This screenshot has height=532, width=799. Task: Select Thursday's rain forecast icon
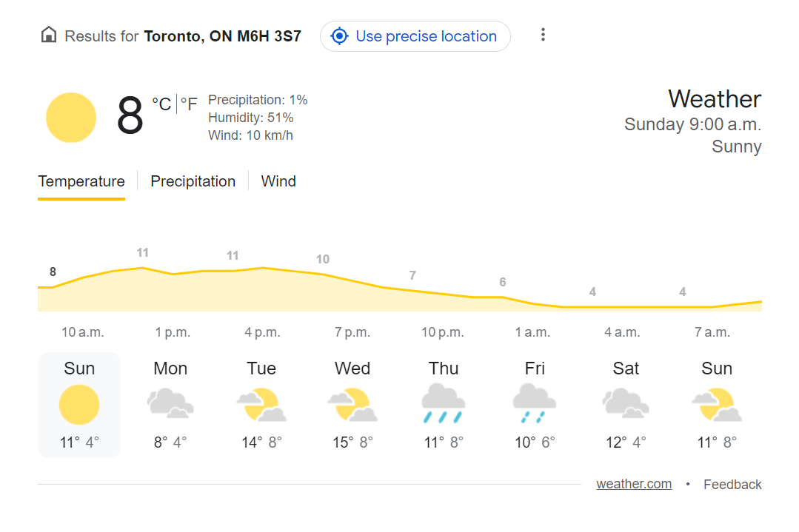click(444, 404)
